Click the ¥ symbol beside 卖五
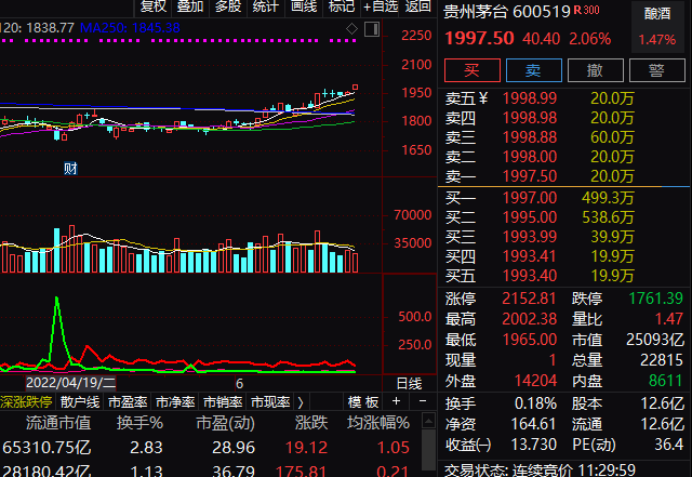693x477 pixels. pos(483,98)
